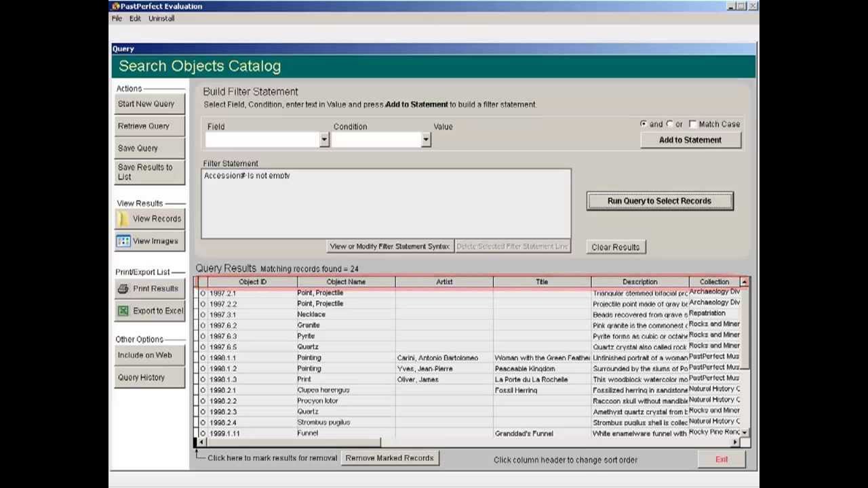Click View or Modify Filter Statement Syntax
868x488 pixels.
pos(389,247)
